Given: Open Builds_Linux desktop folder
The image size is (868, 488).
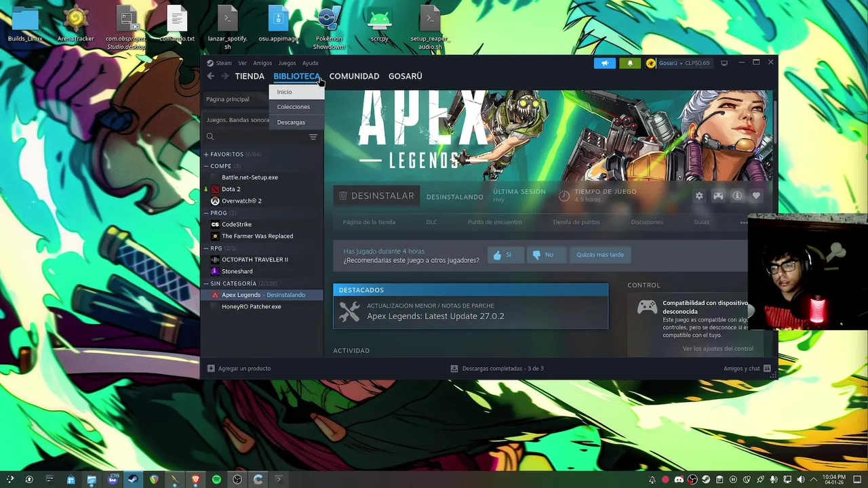Looking at the screenshot, I should point(25,25).
